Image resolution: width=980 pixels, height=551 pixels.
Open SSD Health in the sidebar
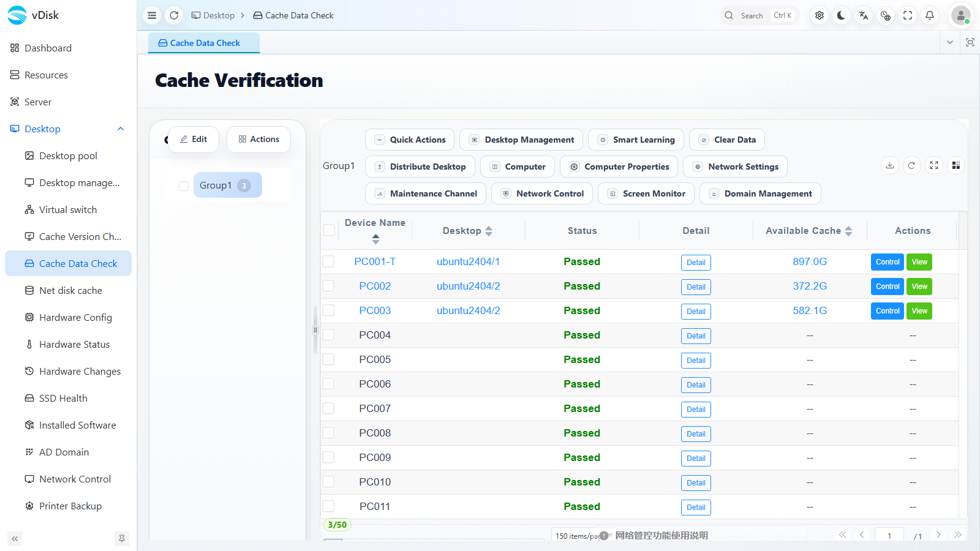click(x=63, y=398)
